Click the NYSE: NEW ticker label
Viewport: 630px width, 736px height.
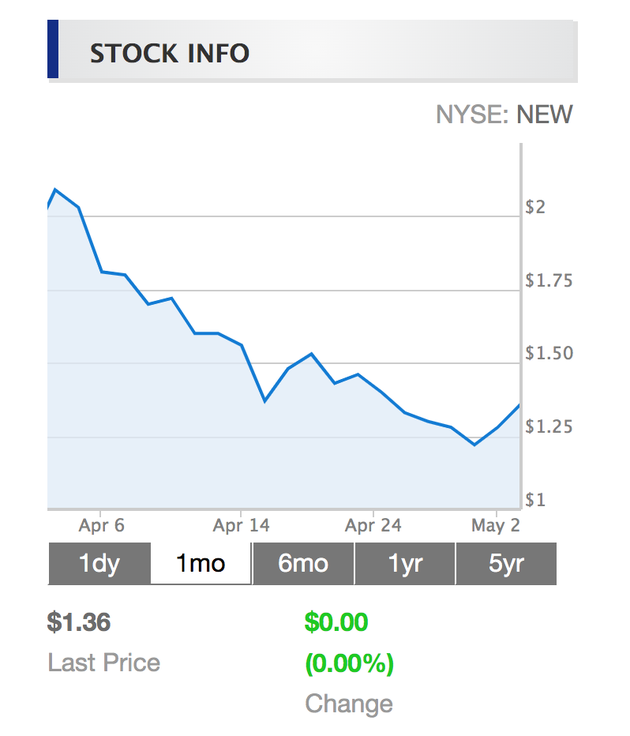coord(504,114)
